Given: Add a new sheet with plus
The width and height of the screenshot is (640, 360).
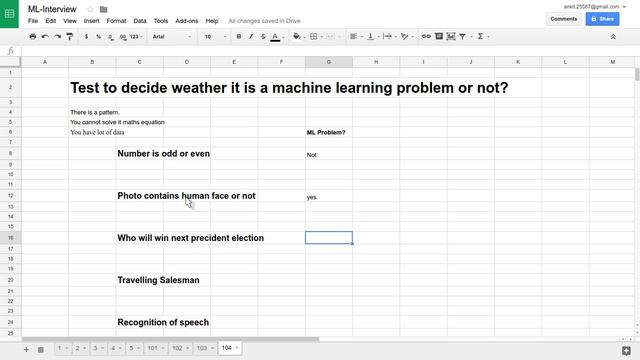Looking at the screenshot, I should coord(26,350).
